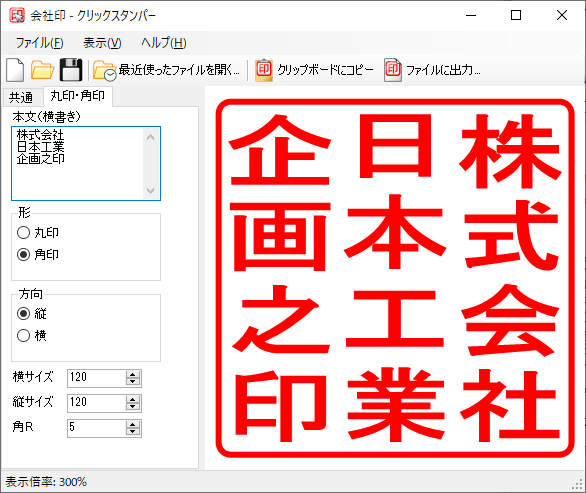Increase 横サイズ with the up arrow
Screen dimensions: 586x493
pos(133,374)
